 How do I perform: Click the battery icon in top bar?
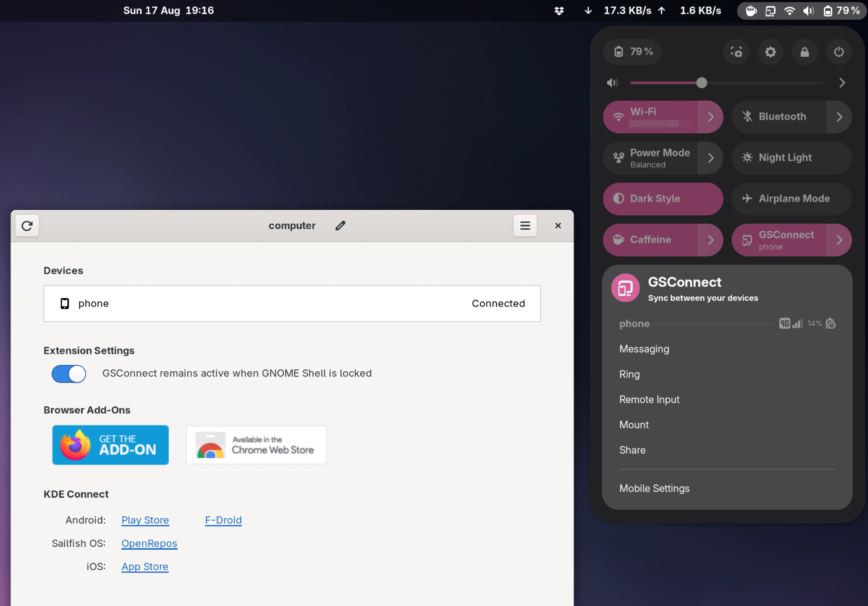pyautogui.click(x=828, y=11)
